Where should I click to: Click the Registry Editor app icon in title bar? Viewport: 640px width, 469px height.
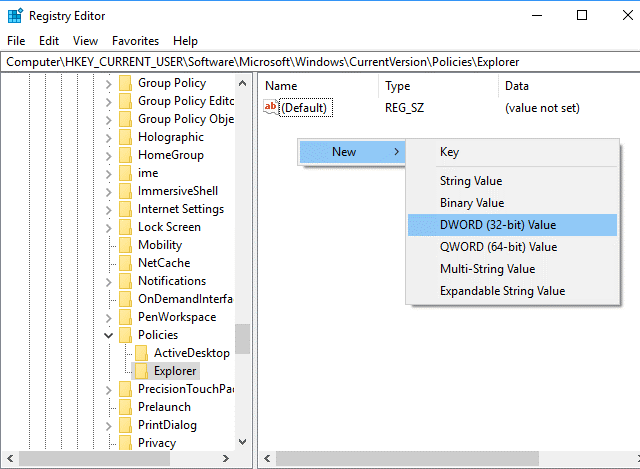click(x=15, y=16)
